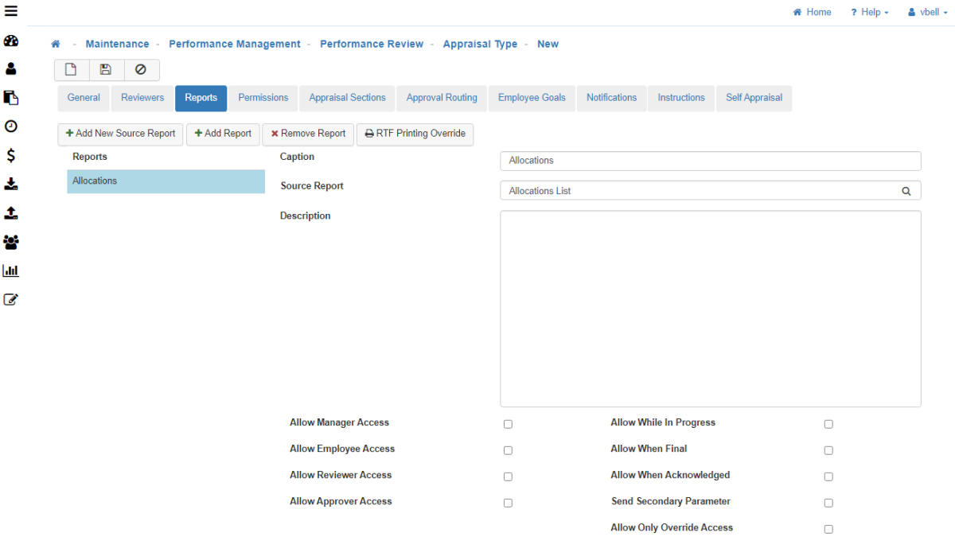Open the Approval Routing tab

(442, 98)
